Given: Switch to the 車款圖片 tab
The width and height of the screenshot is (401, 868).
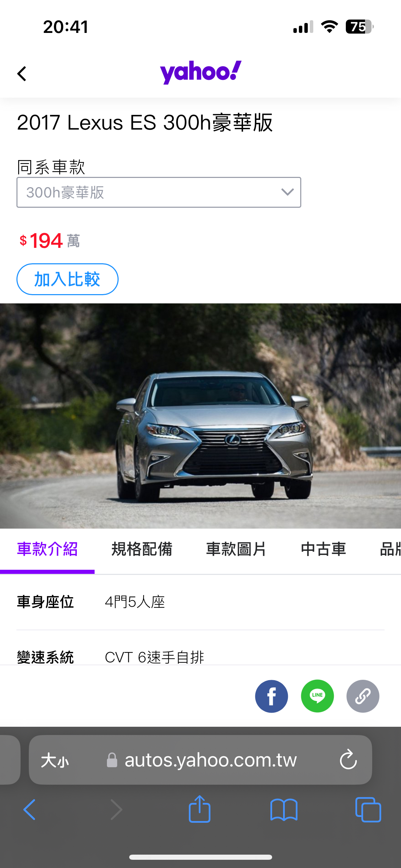Looking at the screenshot, I should (236, 549).
